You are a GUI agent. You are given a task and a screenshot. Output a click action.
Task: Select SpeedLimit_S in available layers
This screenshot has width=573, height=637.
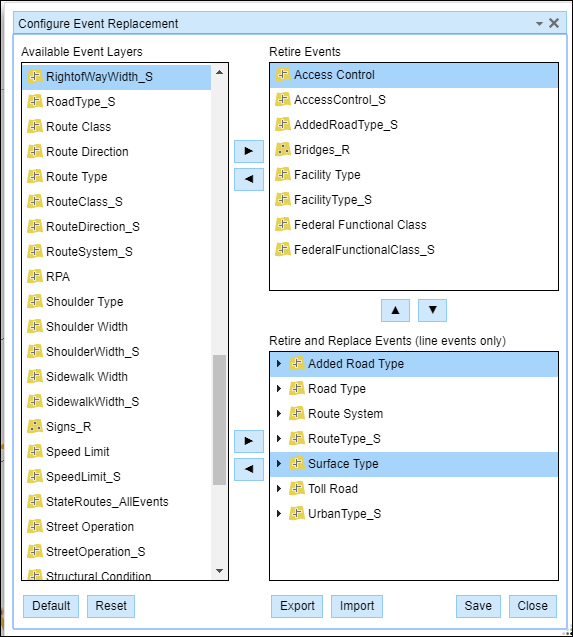click(x=117, y=477)
